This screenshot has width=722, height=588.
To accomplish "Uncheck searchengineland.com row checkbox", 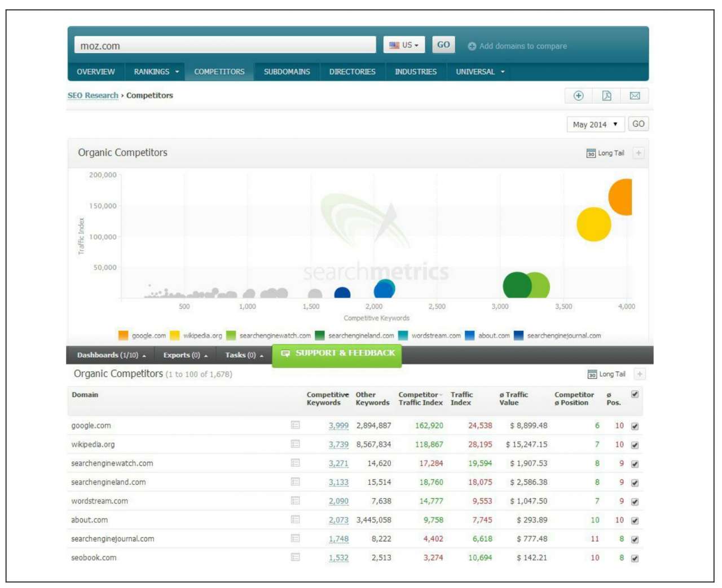I will [635, 483].
